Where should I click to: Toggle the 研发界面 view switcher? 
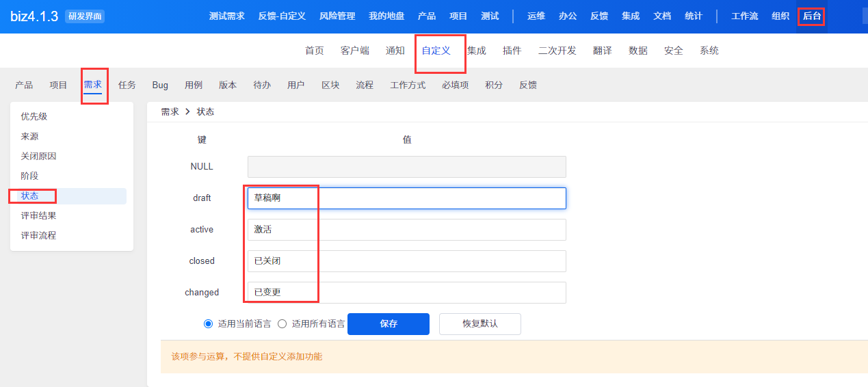coord(85,16)
